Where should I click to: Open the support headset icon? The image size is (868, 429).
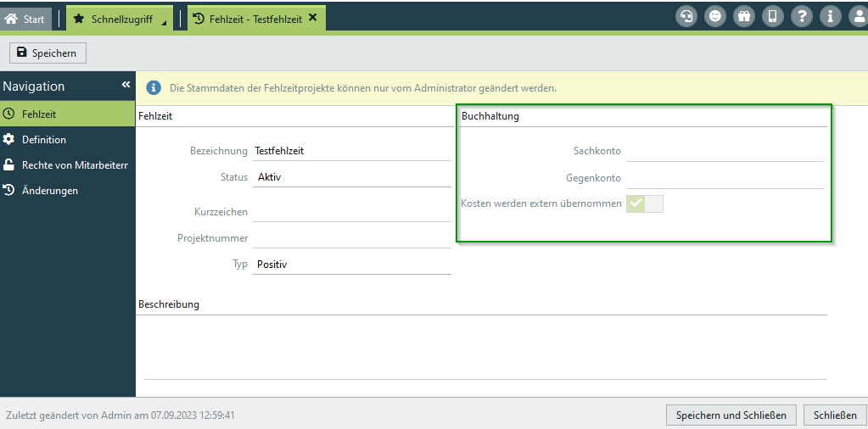(x=686, y=16)
